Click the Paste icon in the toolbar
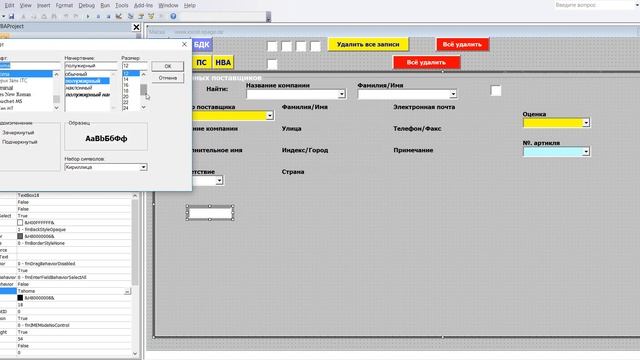 (44, 16)
